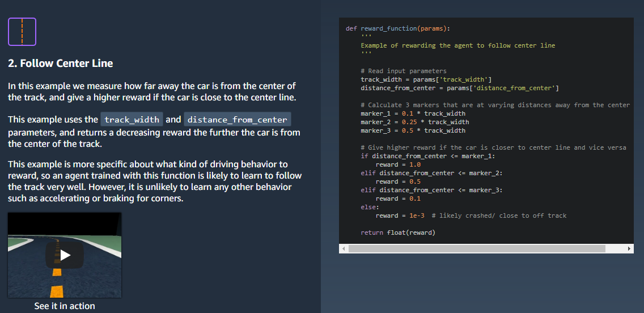Click the '# Calculate 3 markers' comment line

[x=495, y=105]
